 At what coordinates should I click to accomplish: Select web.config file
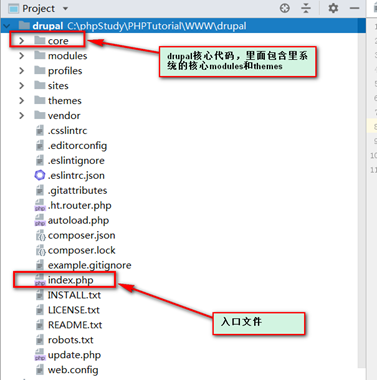click(73, 370)
